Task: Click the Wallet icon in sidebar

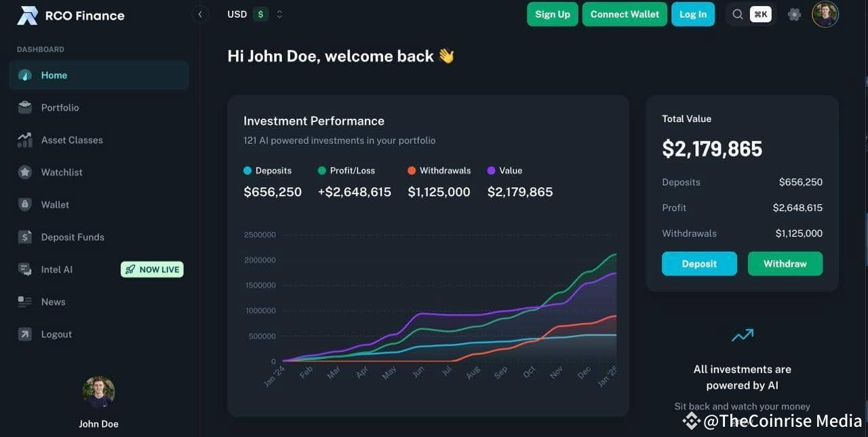Action: (x=24, y=204)
